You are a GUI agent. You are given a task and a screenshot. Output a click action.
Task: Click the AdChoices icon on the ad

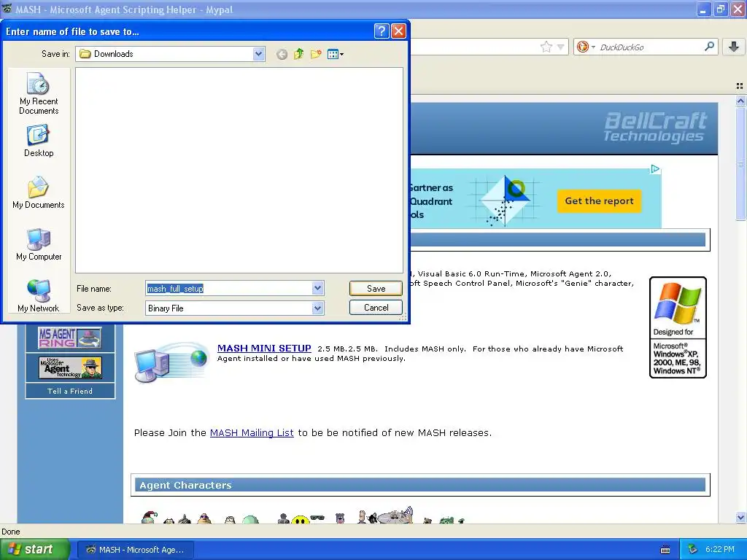coord(655,169)
